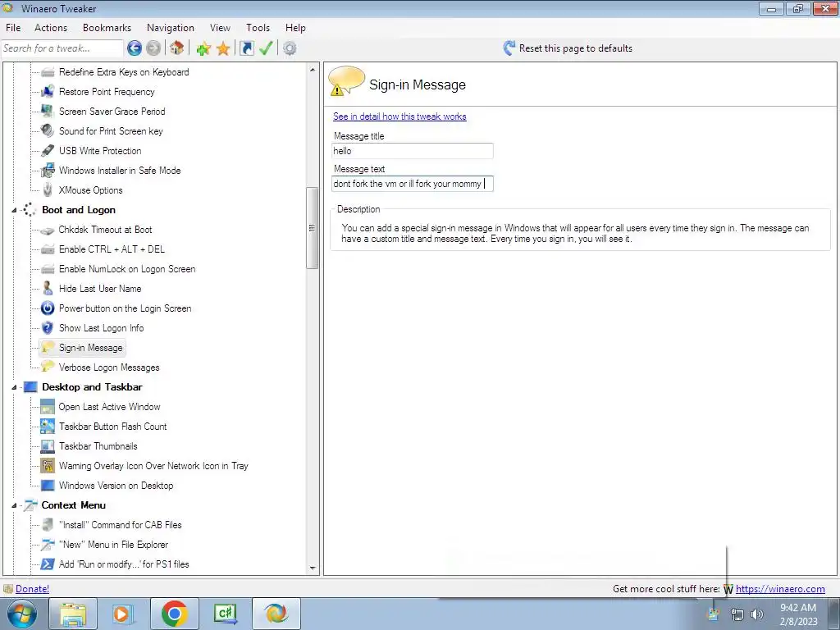Open the View menu
The image size is (840, 630).
220,28
